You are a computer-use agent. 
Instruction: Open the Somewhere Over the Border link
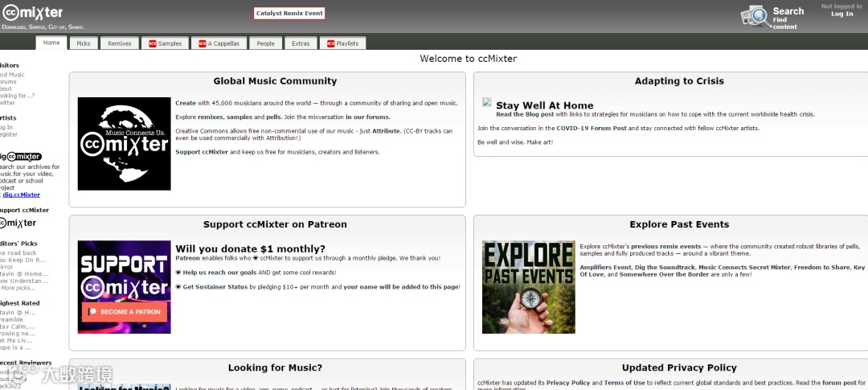[x=665, y=274]
